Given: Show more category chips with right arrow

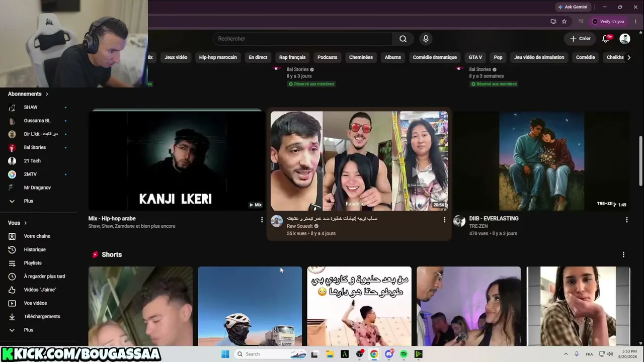Looking at the screenshot, I should 628,57.
